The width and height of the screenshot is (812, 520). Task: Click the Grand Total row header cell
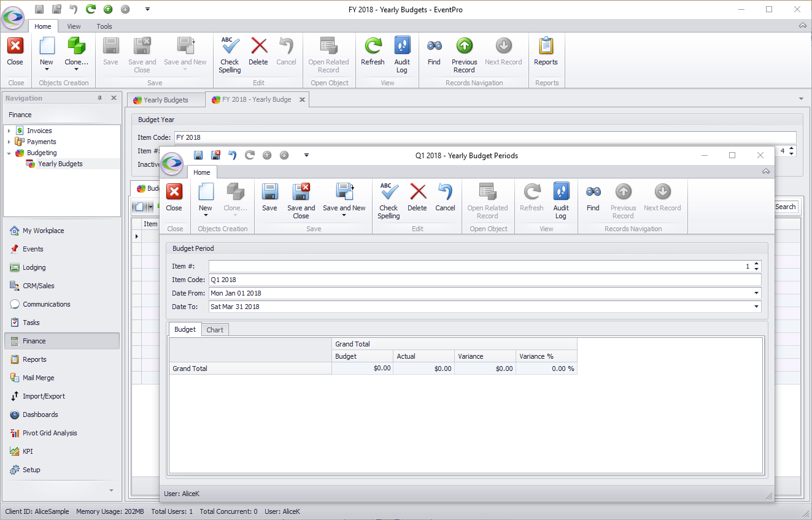pos(250,369)
